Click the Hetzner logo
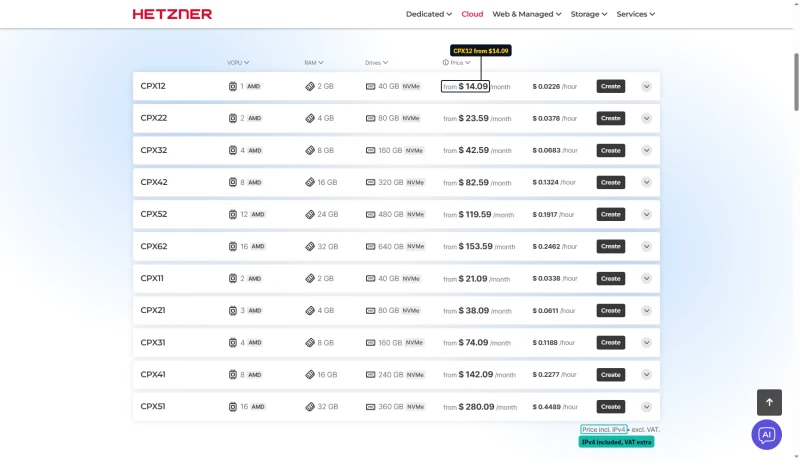800x461 pixels. click(x=172, y=14)
